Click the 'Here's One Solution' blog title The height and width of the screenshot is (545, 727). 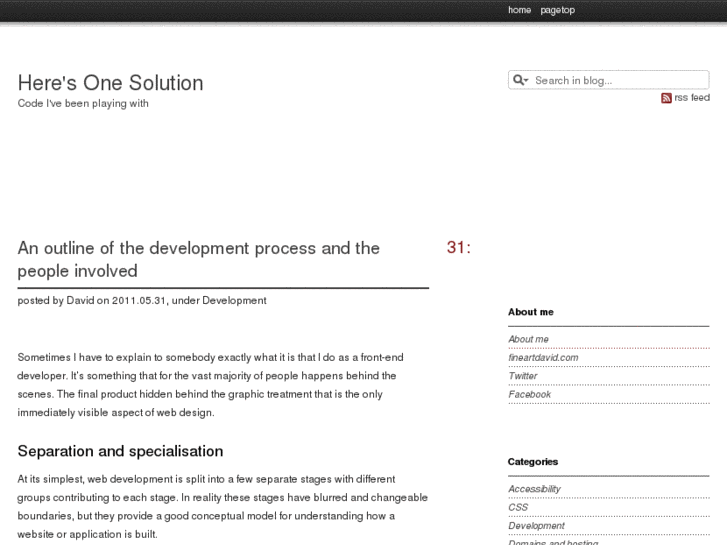110,83
